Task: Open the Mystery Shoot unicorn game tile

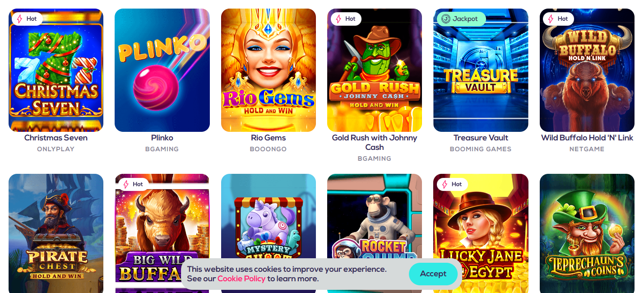Action: click(x=269, y=217)
